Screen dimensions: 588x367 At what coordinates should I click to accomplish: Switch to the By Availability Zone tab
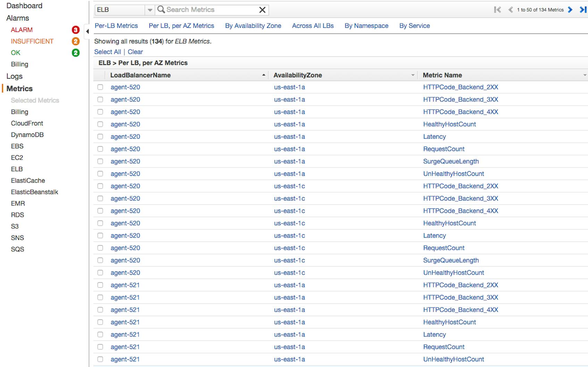253,26
